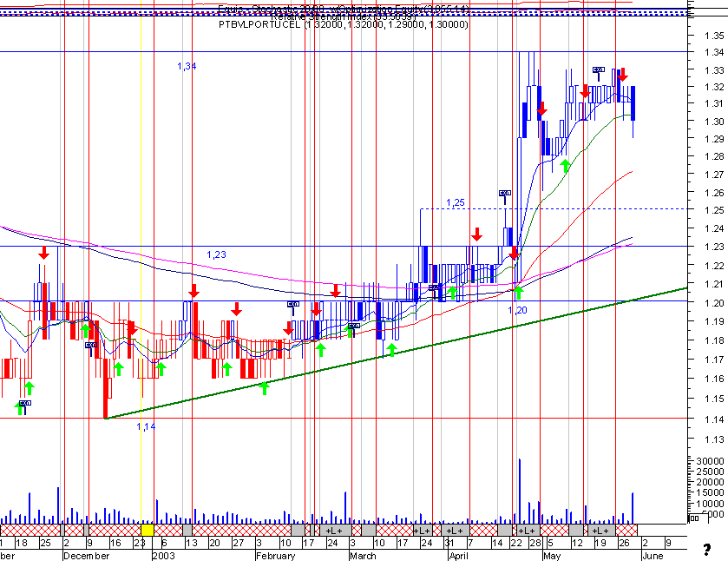Click the April month label
728x561 pixels.
[459, 556]
